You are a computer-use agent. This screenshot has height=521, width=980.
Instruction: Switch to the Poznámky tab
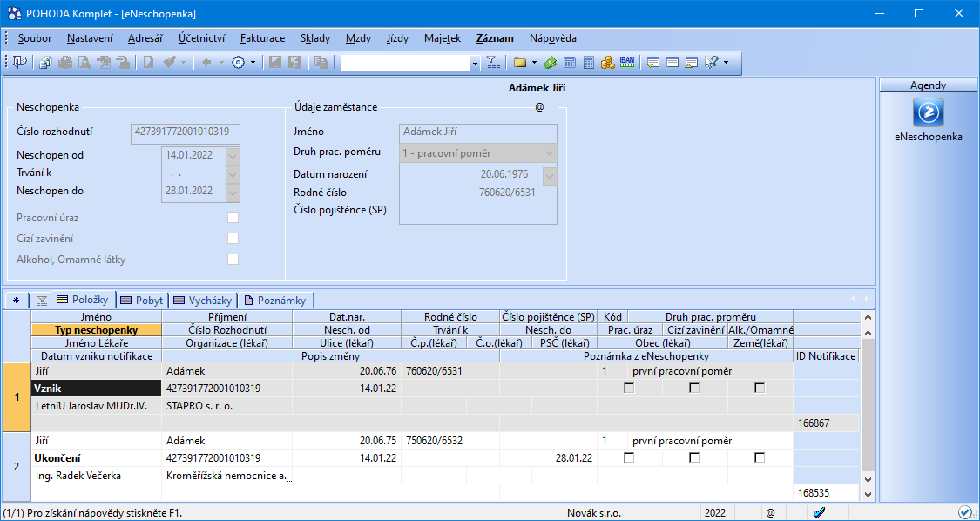(277, 301)
